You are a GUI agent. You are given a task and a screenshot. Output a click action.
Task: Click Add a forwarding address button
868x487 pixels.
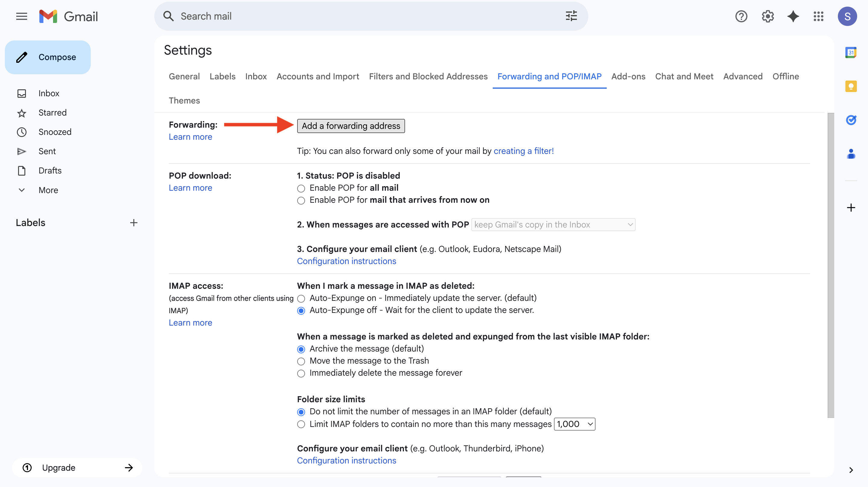pos(351,126)
